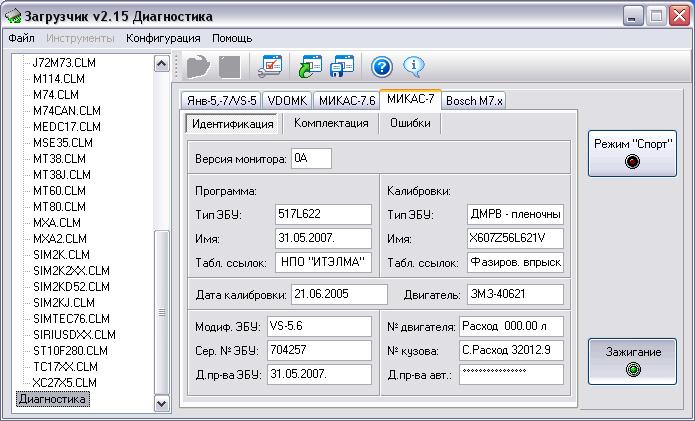Switch to the Янв-5,-7/VS-5 tab
This screenshot has width=695, height=421.
coord(221,100)
